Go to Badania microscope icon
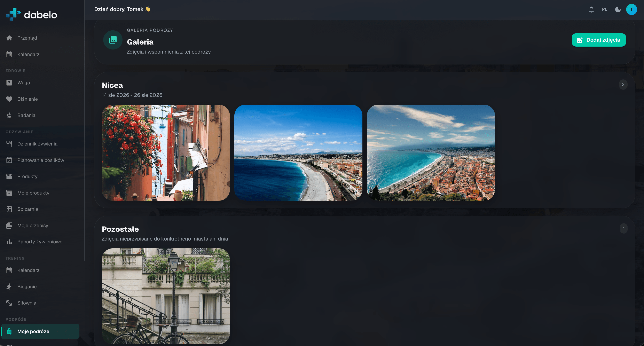Viewport: 644px width, 346px height. point(9,115)
